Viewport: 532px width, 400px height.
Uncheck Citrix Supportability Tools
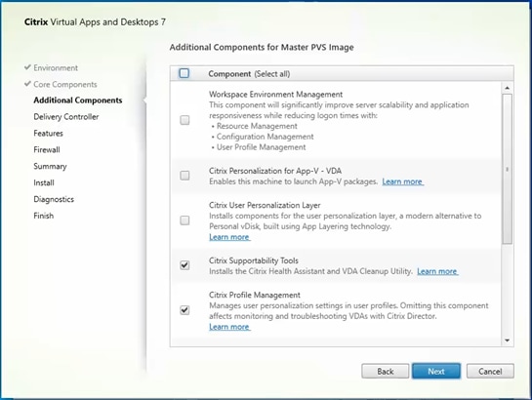(184, 265)
